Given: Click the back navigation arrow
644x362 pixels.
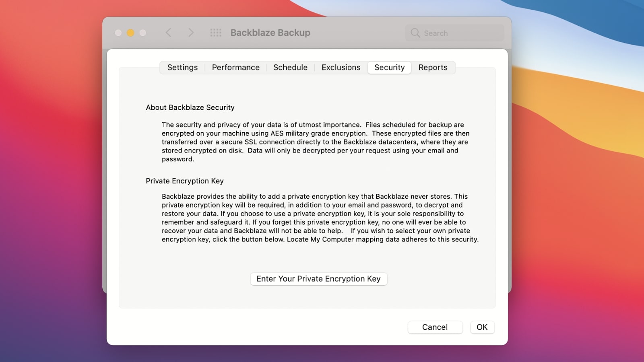Looking at the screenshot, I should click(168, 33).
